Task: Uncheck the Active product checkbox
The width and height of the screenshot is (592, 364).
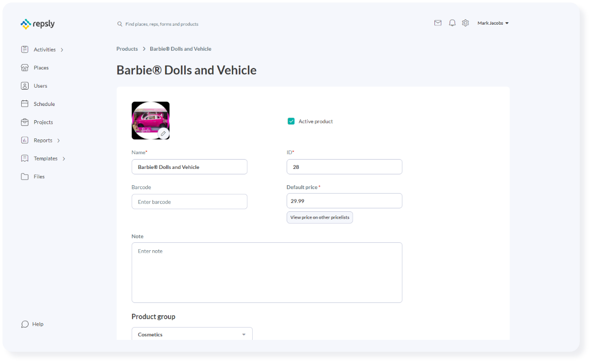Action: pos(291,121)
